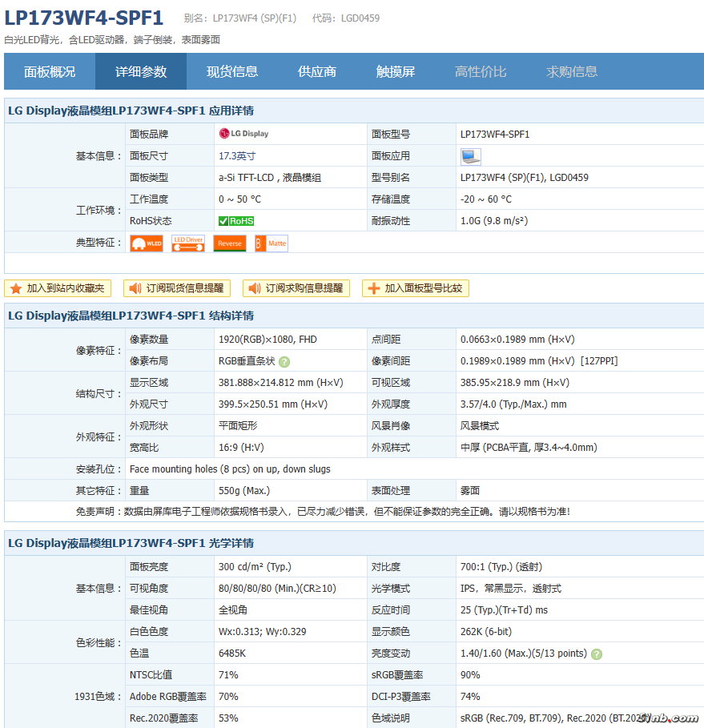Click the Reverse feature badge

coord(229,243)
